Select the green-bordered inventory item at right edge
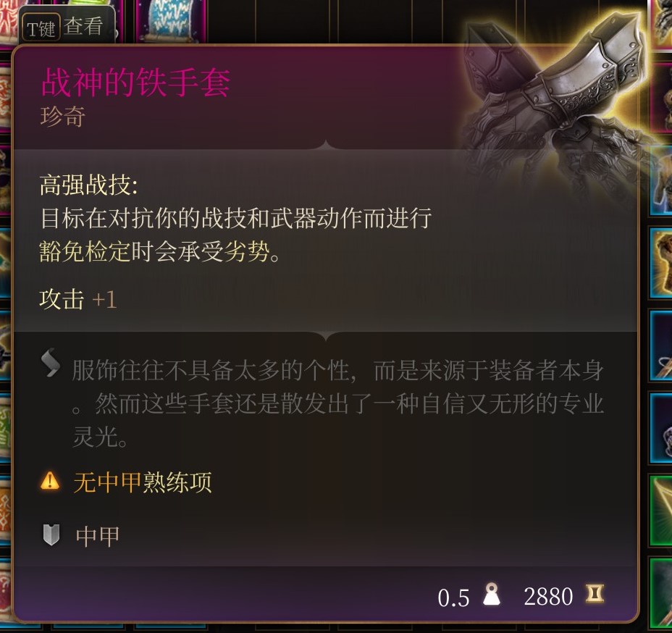Viewport: 672px width, 633px height. (x=661, y=510)
